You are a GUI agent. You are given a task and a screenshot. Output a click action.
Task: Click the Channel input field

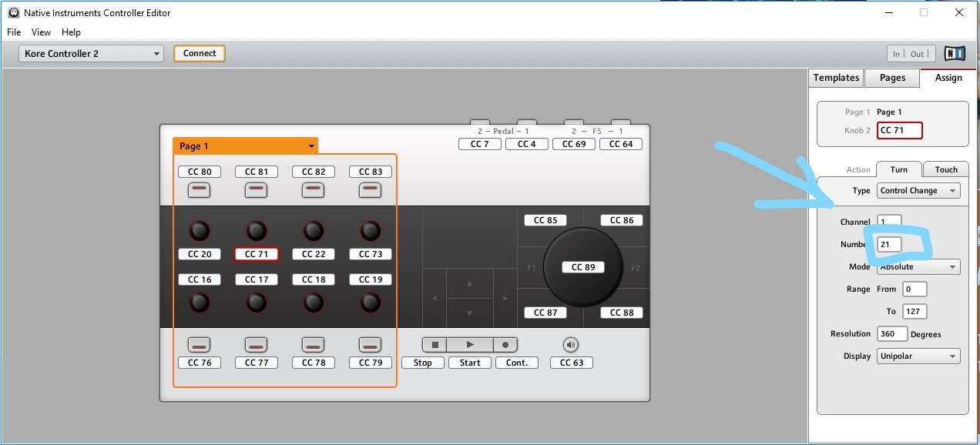889,222
